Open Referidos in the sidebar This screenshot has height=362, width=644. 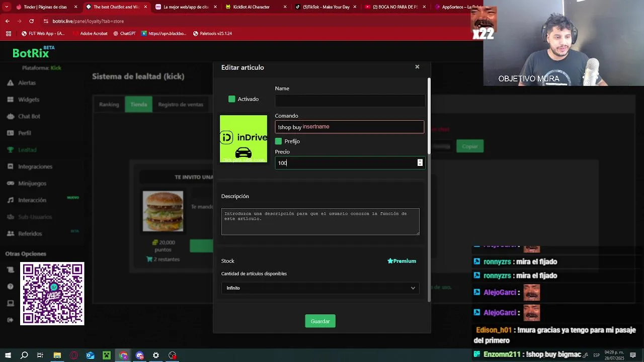[x=30, y=234]
